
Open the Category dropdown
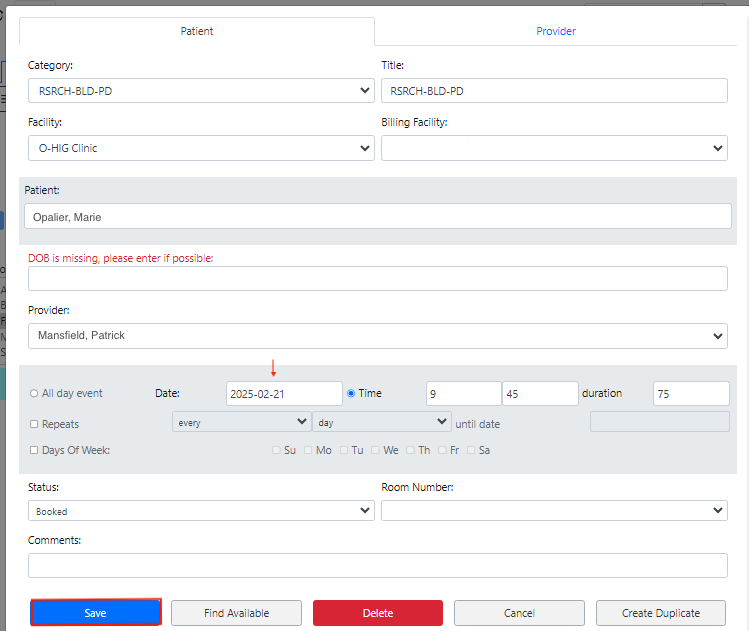coord(201,91)
